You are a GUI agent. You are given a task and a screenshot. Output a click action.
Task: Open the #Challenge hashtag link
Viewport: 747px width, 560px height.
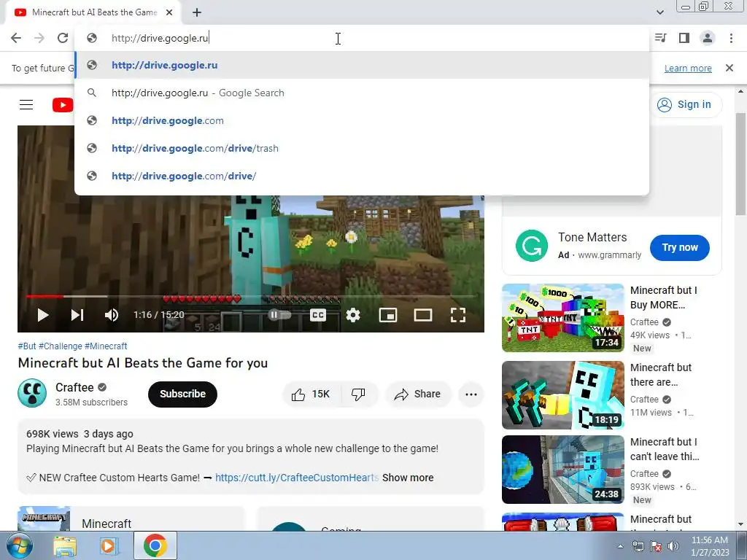(x=60, y=346)
